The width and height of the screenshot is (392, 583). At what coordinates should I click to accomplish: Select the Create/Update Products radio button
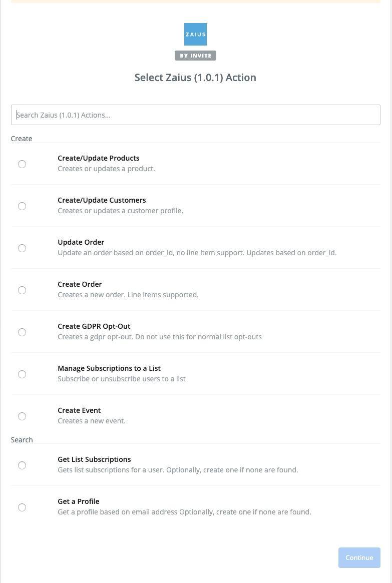point(22,164)
